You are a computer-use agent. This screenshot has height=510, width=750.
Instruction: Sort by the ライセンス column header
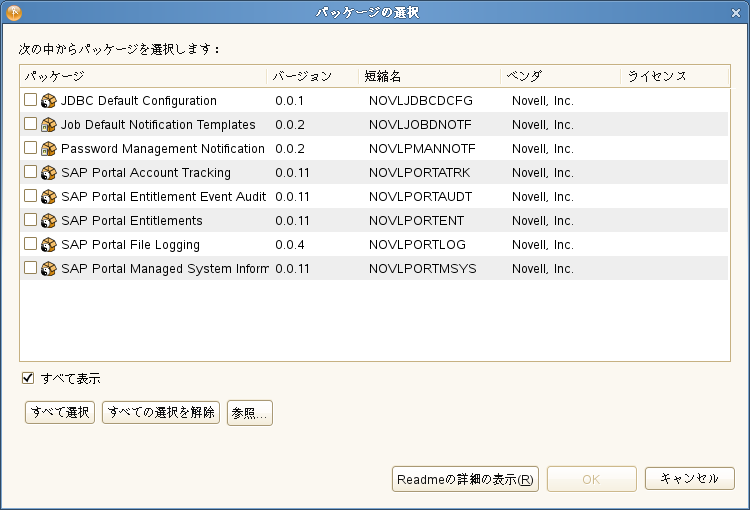pos(675,76)
